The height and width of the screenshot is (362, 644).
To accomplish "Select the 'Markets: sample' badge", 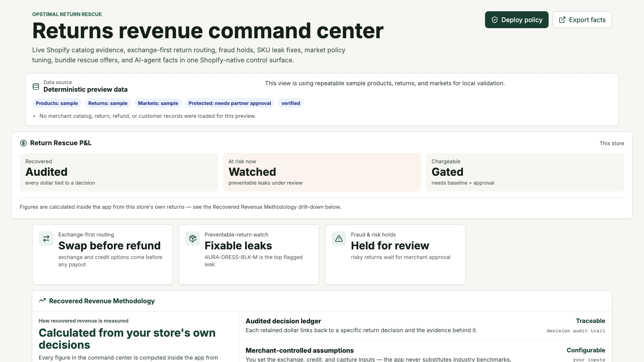I will pos(158,103).
